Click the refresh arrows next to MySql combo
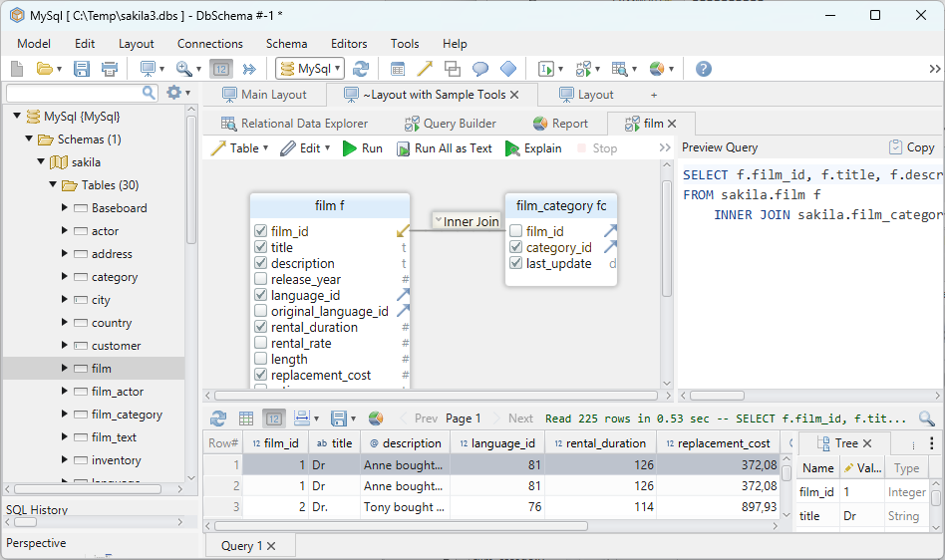 tap(361, 69)
